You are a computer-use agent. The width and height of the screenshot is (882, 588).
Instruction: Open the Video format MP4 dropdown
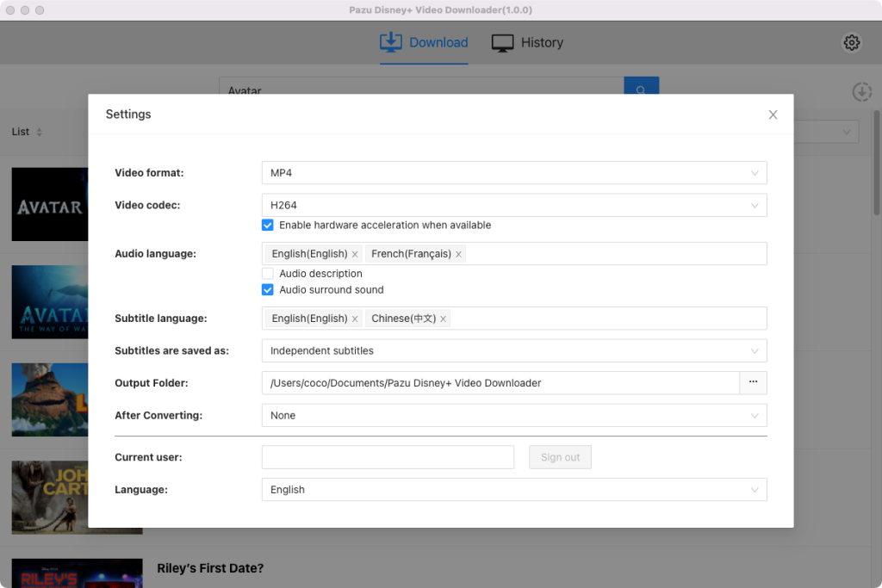pyautogui.click(x=514, y=172)
